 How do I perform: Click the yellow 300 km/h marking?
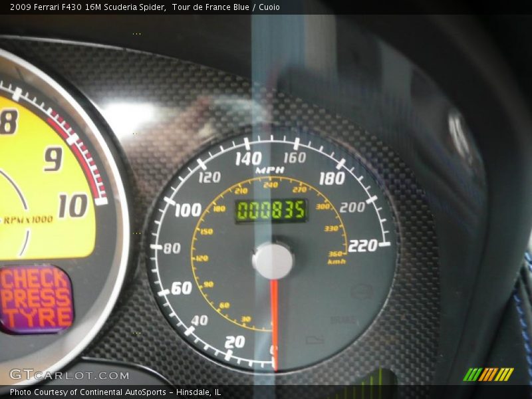(x=323, y=206)
